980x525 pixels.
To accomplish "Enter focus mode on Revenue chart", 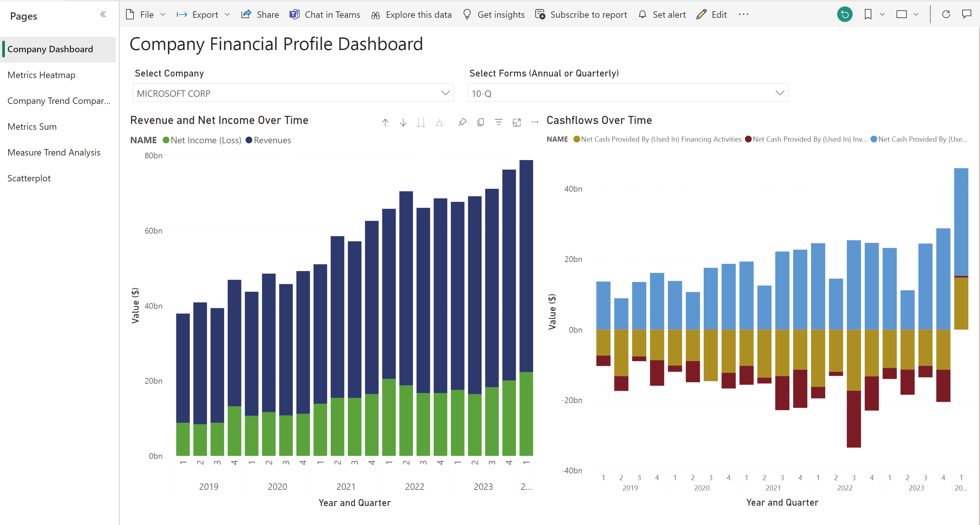I will [x=517, y=122].
